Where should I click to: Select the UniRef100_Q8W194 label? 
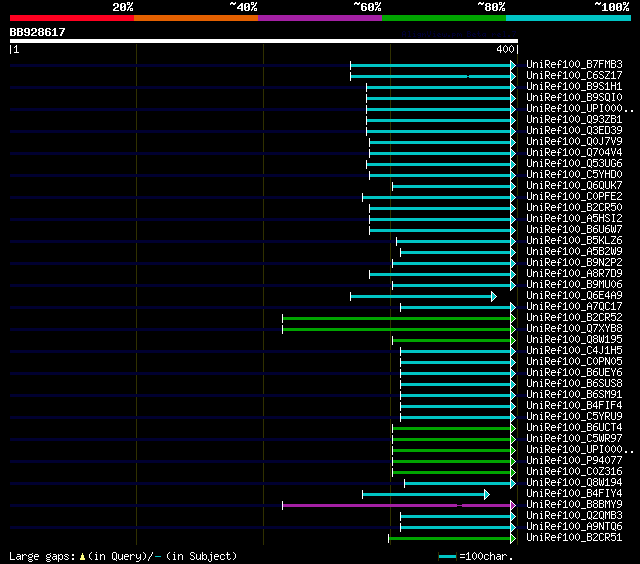click(574, 483)
